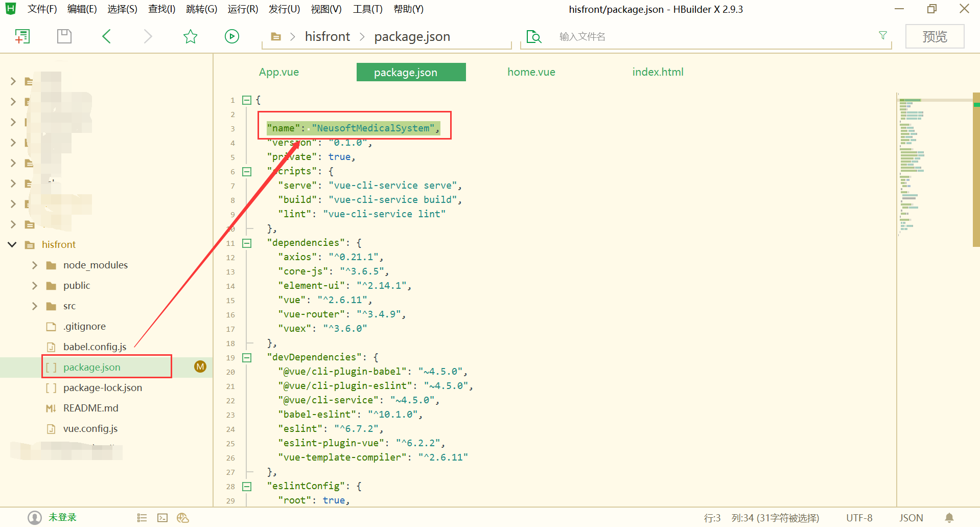Open README.md in the file tree
The image size is (980, 527).
pos(91,408)
